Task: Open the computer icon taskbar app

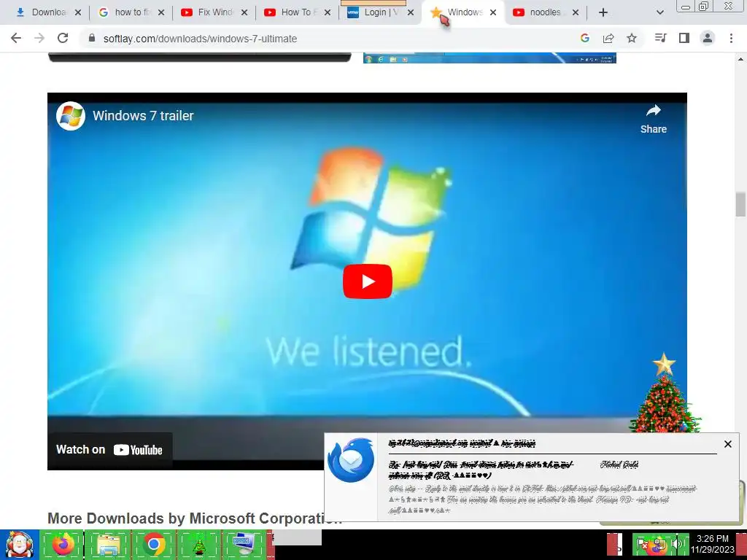Action: (x=244, y=545)
